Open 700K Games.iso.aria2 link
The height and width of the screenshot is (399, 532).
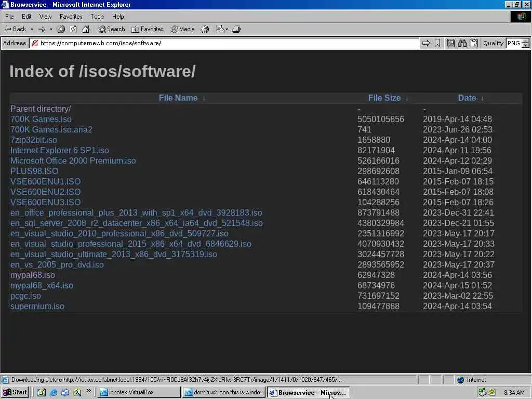[51, 129]
